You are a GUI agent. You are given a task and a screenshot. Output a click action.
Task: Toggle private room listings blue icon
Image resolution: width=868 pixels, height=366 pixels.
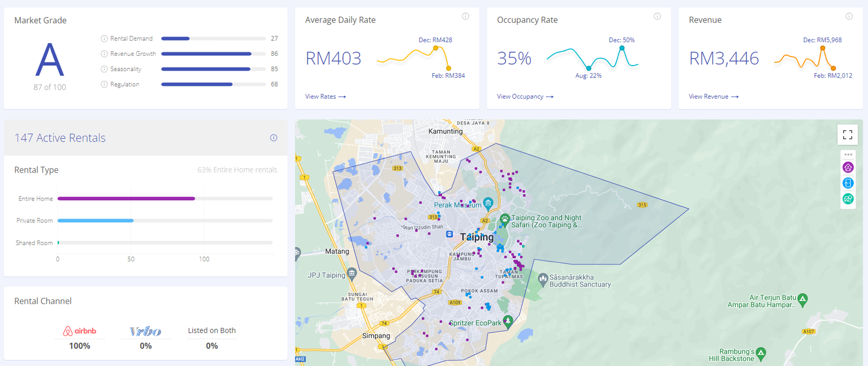pyautogui.click(x=848, y=183)
